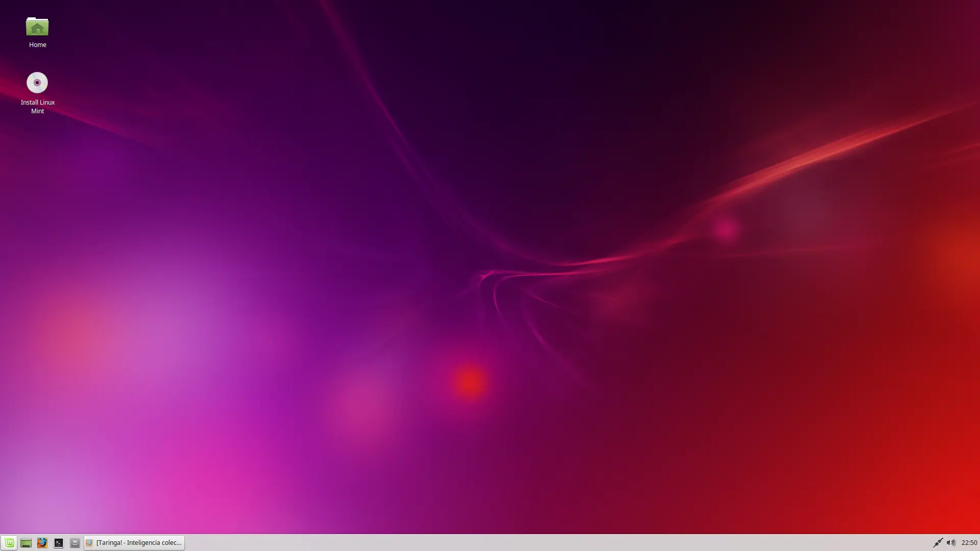The image size is (980, 551).
Task: Click the 22:50 clock in the panel
Action: pos(969,543)
